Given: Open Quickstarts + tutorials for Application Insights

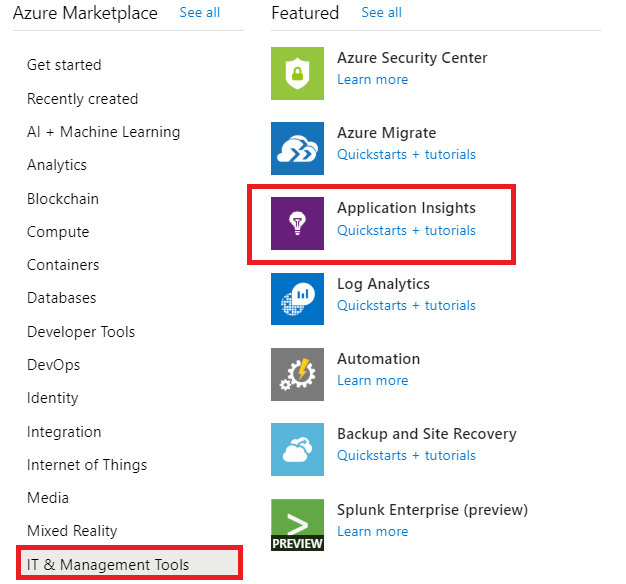Looking at the screenshot, I should tap(406, 230).
